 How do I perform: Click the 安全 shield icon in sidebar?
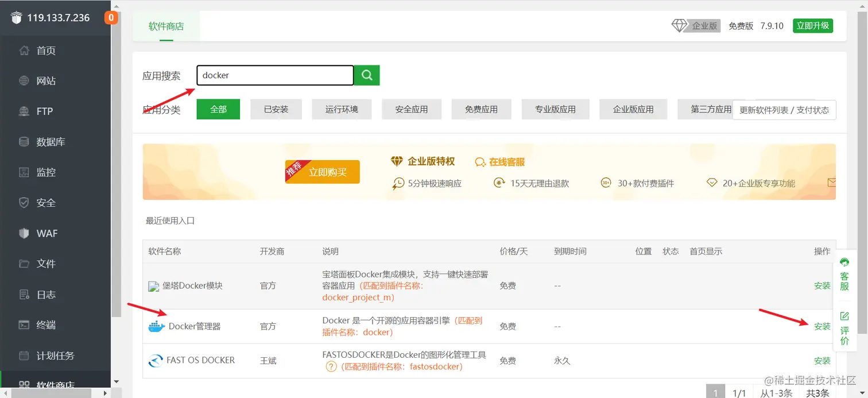tap(24, 203)
